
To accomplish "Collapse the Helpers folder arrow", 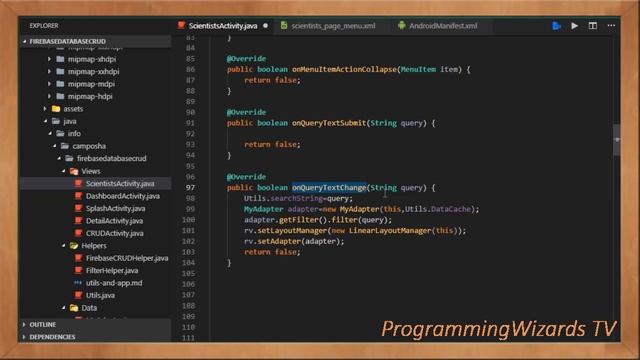I will 63,246.
